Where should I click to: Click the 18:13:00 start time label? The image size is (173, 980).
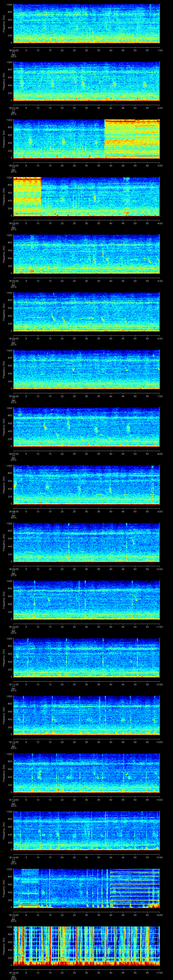(13, 800)
